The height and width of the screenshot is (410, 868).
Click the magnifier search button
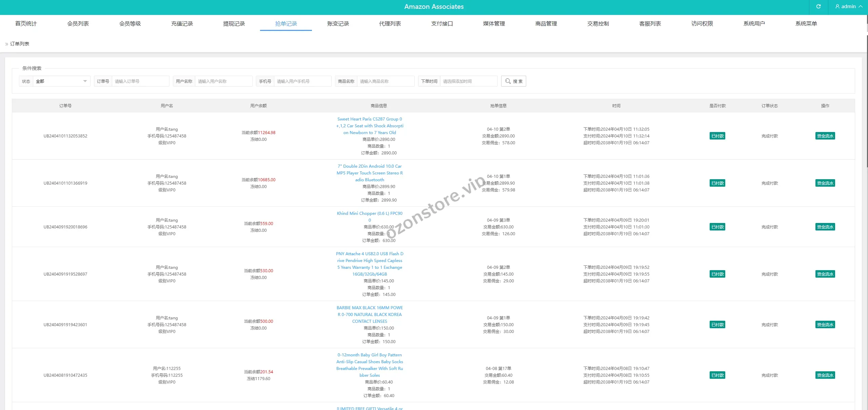(513, 81)
